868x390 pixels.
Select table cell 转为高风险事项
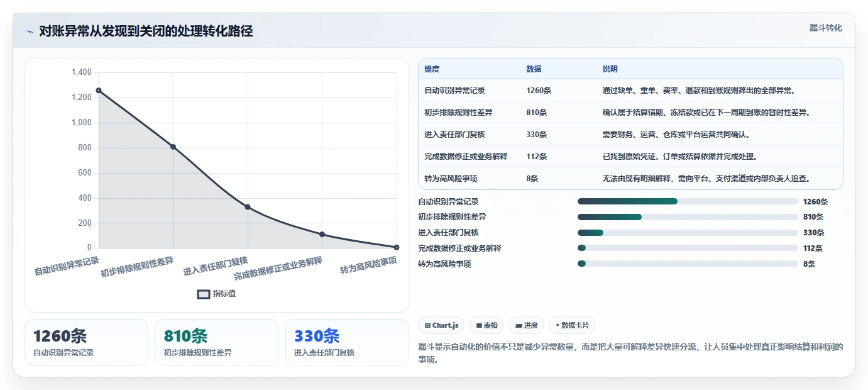(x=451, y=179)
